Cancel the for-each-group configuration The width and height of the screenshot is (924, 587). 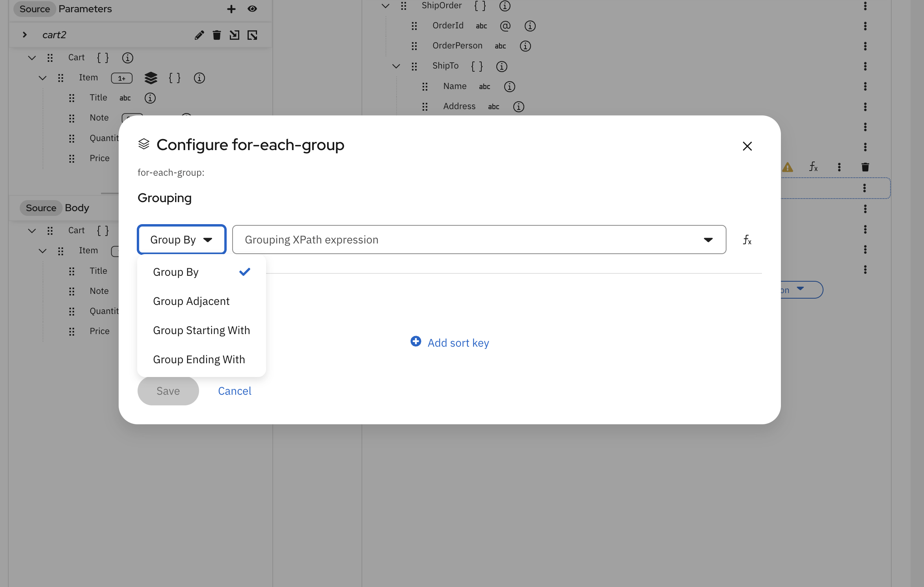coord(235,391)
